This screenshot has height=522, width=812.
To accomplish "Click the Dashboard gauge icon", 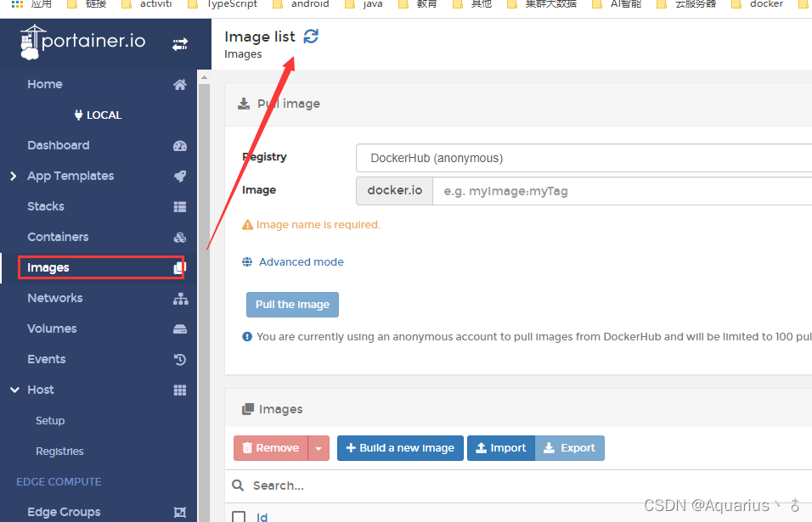I will 180,146.
